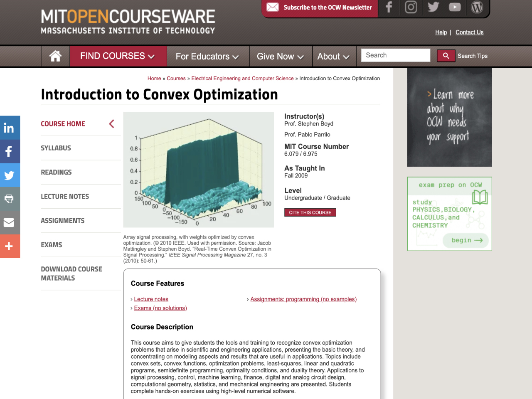Share via Facebook sidebar icon
This screenshot has height=399, width=532.
10,151
